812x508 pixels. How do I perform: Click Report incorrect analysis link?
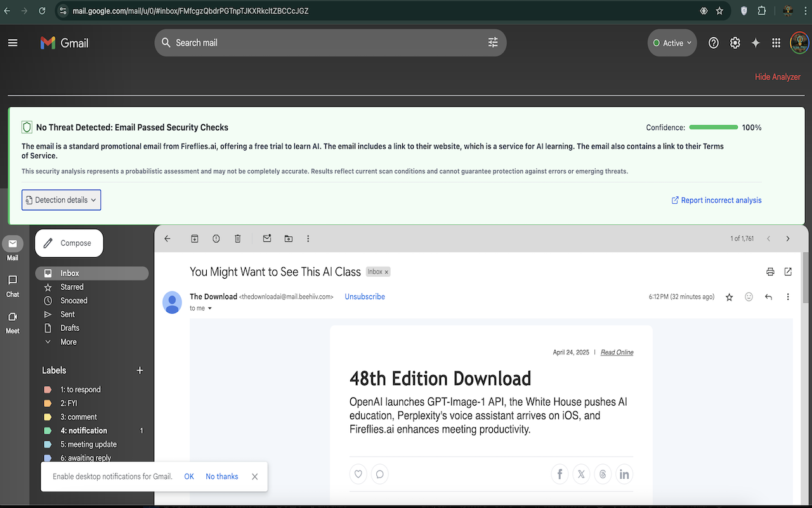point(717,200)
